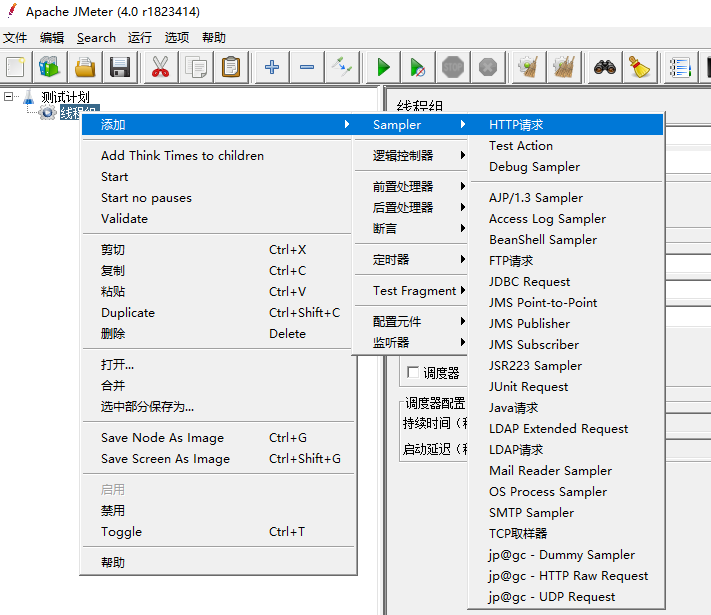This screenshot has width=711, height=615.
Task: Click Save Node As Image
Action: (x=217, y=438)
